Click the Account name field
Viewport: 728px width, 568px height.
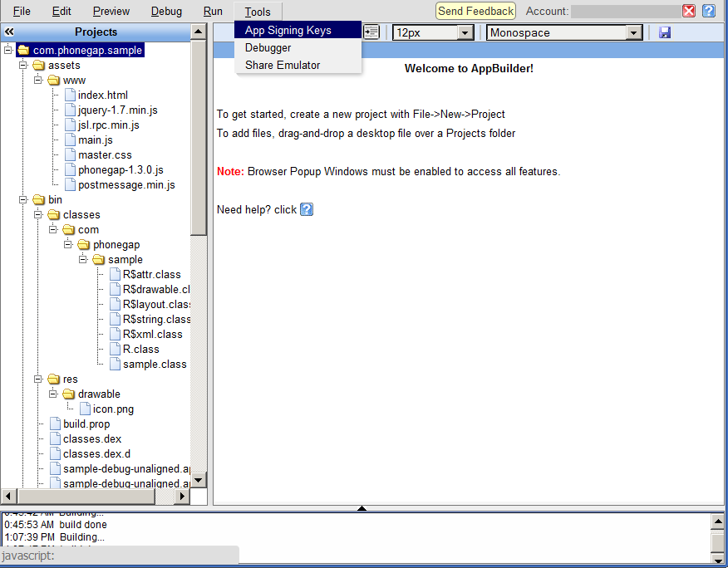coord(626,11)
